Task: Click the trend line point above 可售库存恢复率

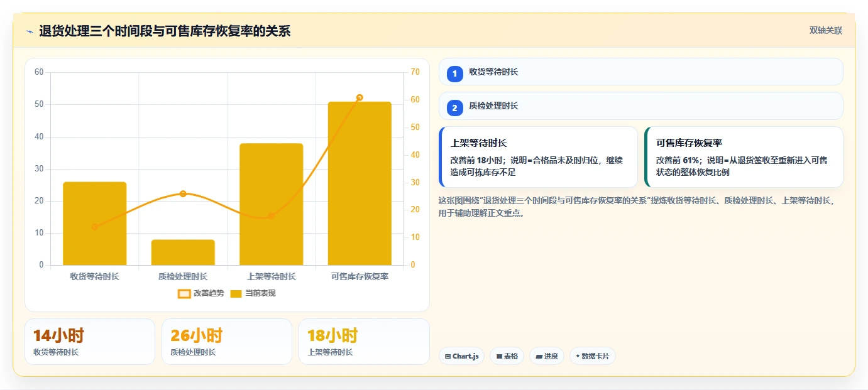Action: [x=360, y=97]
